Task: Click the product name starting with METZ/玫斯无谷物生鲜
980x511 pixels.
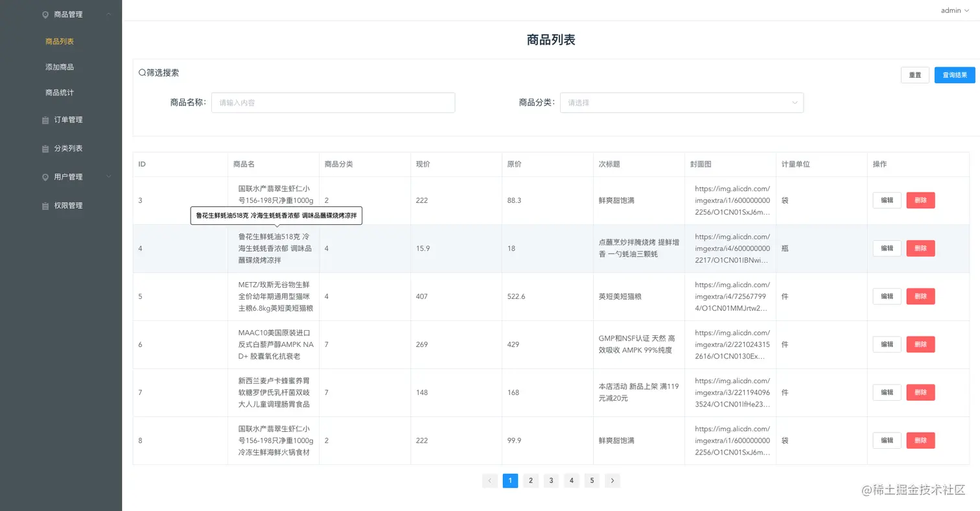Action: (x=275, y=296)
